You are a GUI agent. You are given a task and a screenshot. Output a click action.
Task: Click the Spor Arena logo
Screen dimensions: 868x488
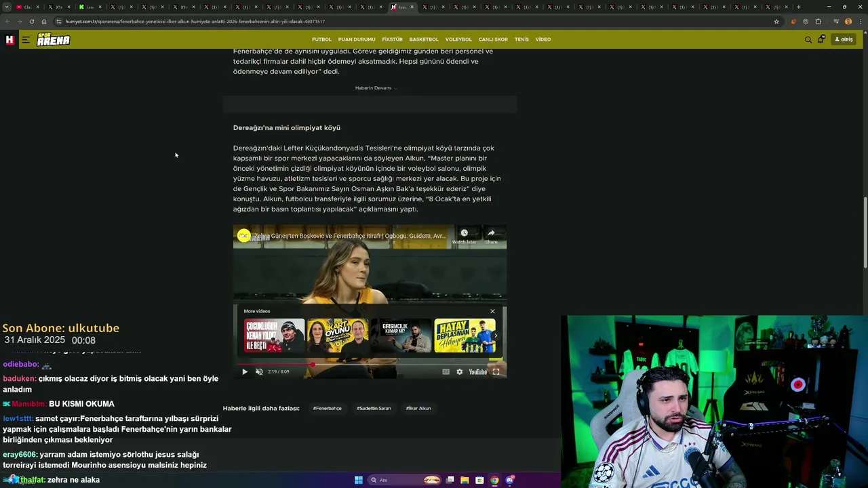[x=54, y=39]
